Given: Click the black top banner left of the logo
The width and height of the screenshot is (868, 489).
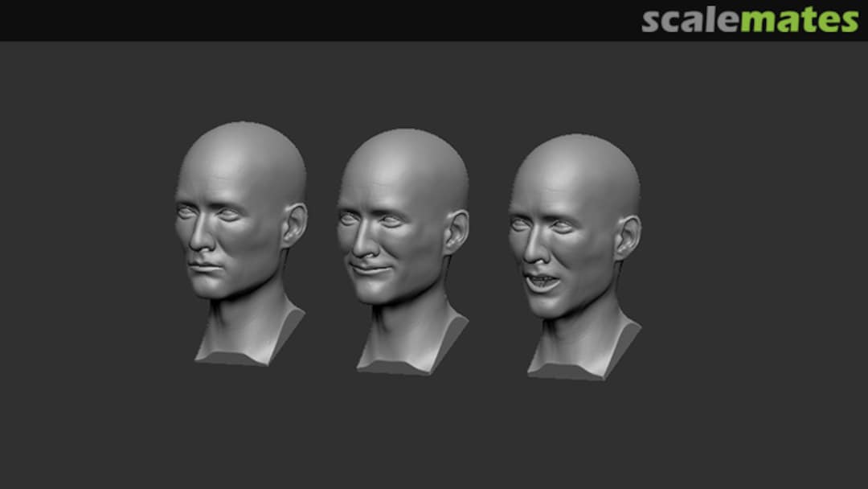Looking at the screenshot, I should (321, 21).
